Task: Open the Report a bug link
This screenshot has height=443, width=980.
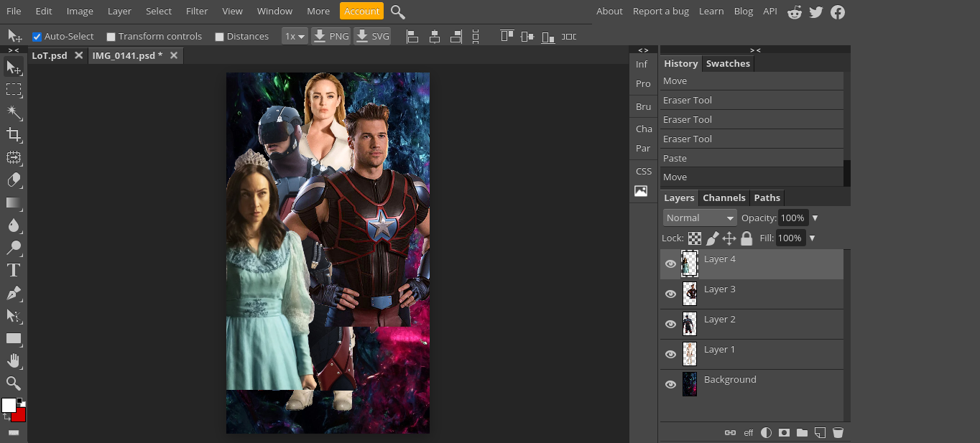Action: click(x=661, y=11)
